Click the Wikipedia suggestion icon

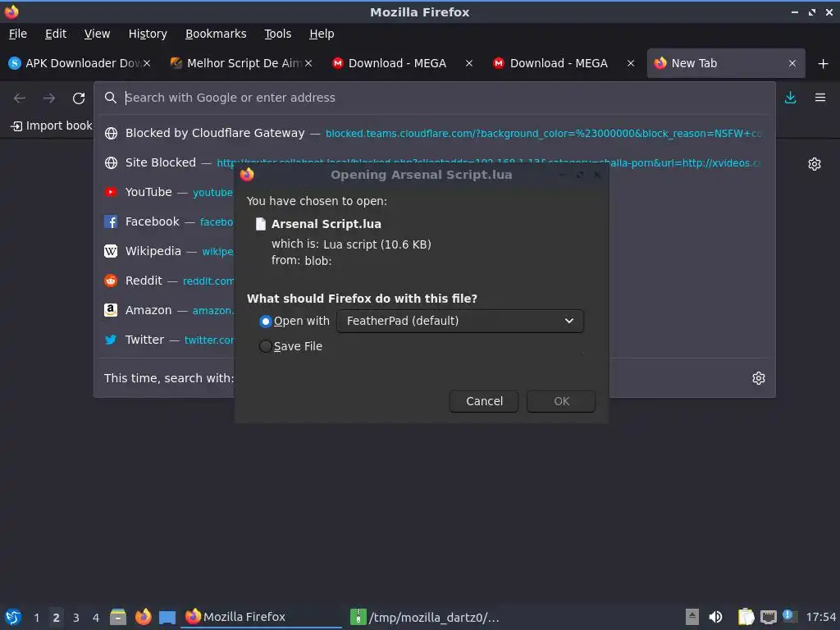coord(111,251)
